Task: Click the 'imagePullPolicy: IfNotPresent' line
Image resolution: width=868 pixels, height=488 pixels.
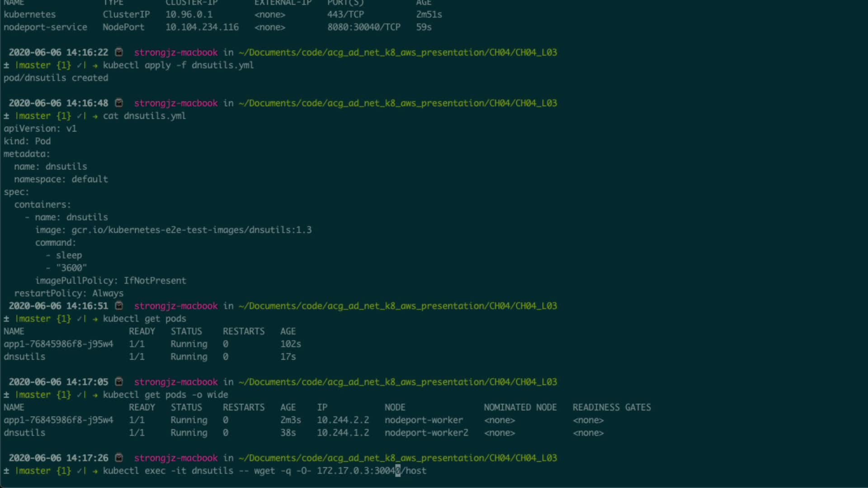Action: point(110,281)
